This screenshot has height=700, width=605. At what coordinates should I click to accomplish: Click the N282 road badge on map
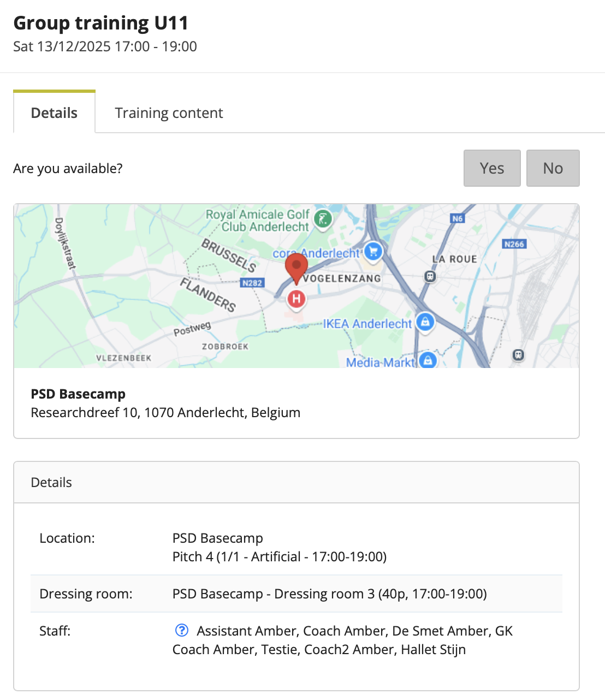click(x=252, y=283)
